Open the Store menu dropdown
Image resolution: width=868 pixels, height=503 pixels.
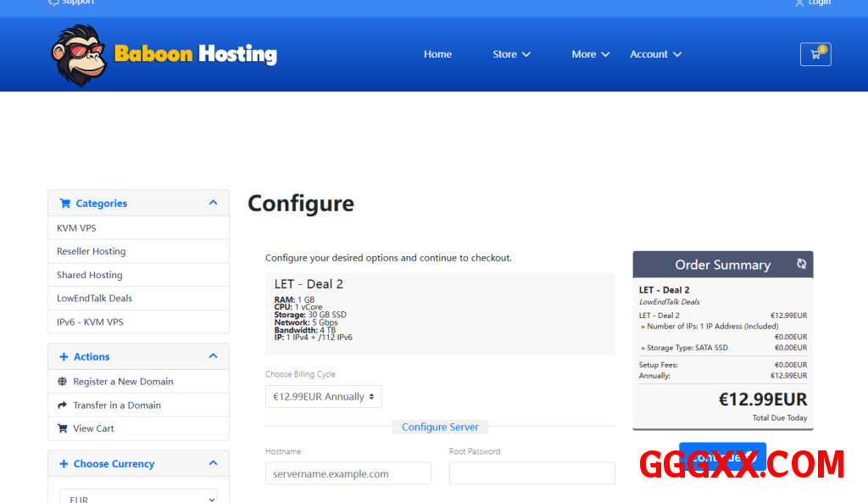pyautogui.click(x=511, y=54)
